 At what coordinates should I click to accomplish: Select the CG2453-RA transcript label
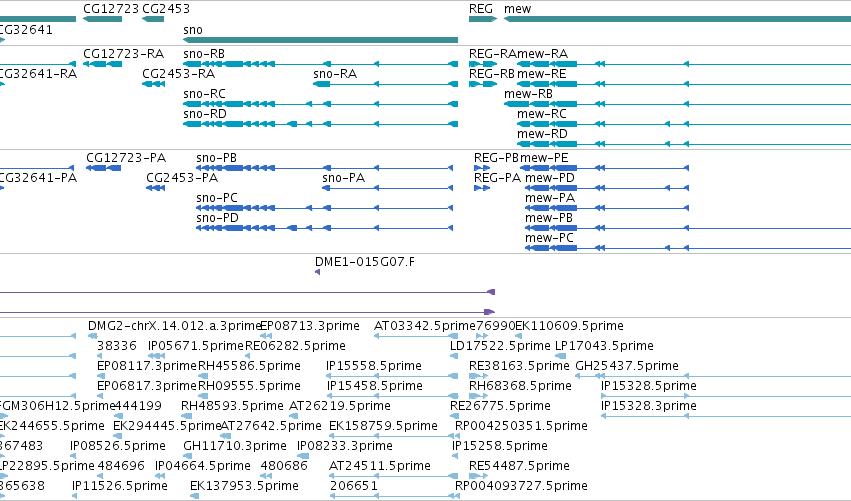click(x=179, y=74)
